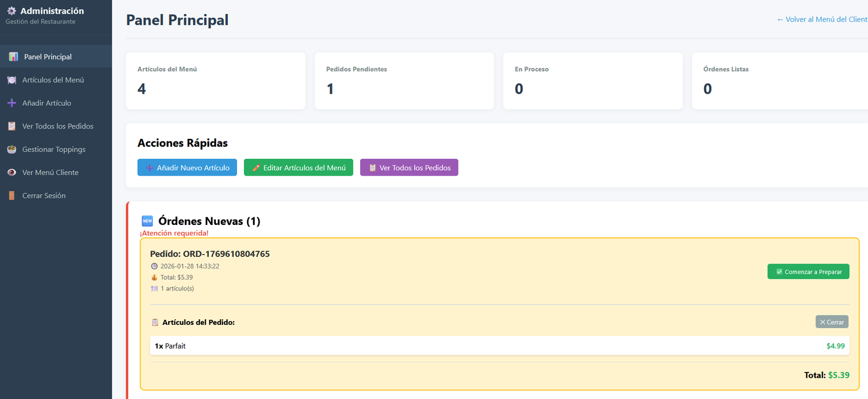Open Gestionar Toppings in the sidebar
Viewport: 868px width, 399px height.
(x=56, y=149)
